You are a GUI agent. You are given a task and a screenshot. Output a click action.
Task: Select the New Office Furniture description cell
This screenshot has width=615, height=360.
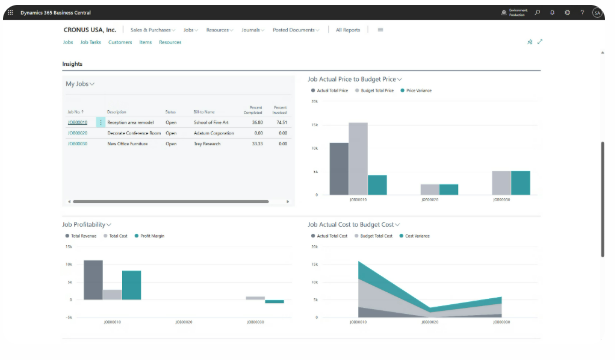pyautogui.click(x=127, y=144)
